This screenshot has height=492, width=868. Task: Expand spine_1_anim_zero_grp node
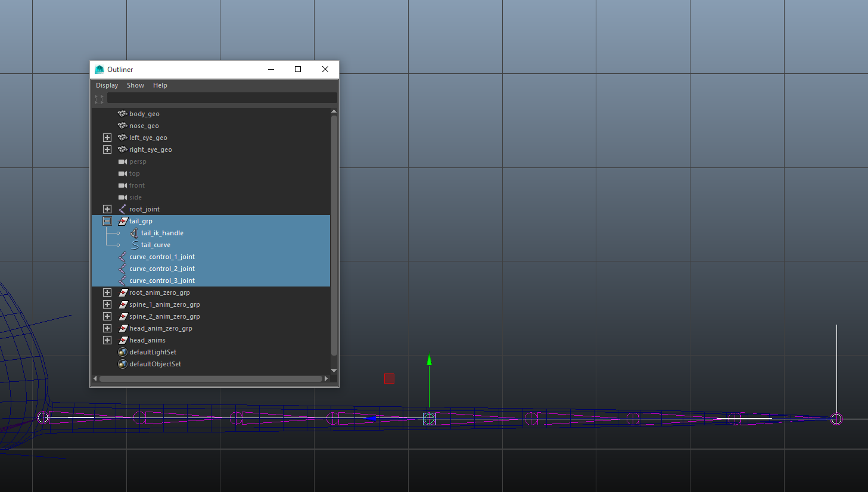click(x=107, y=304)
